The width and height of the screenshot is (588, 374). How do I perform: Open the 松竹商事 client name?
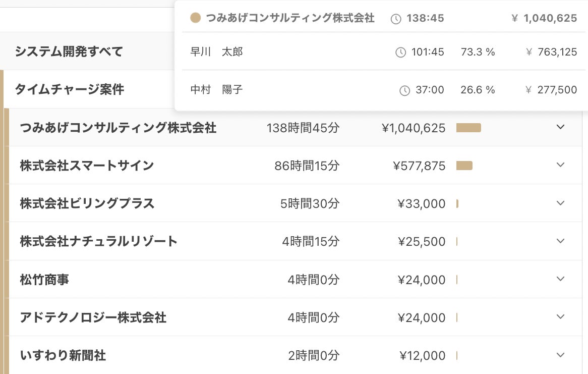pos(44,280)
